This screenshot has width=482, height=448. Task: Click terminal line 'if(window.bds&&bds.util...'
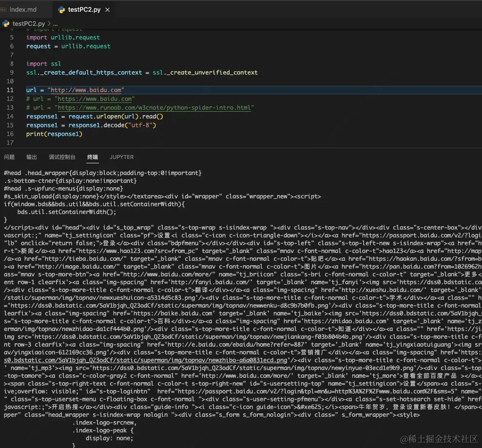pos(94,204)
